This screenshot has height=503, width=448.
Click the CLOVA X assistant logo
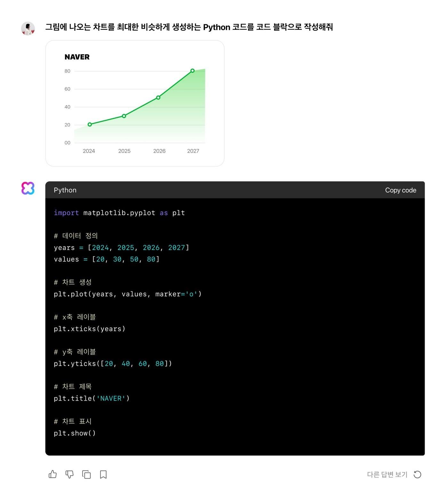click(28, 188)
